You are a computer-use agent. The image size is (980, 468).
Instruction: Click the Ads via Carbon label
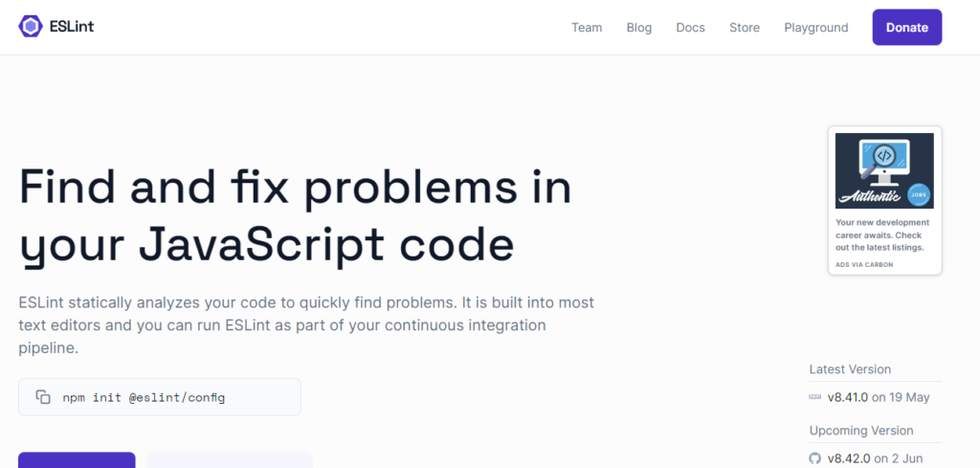pyautogui.click(x=865, y=264)
